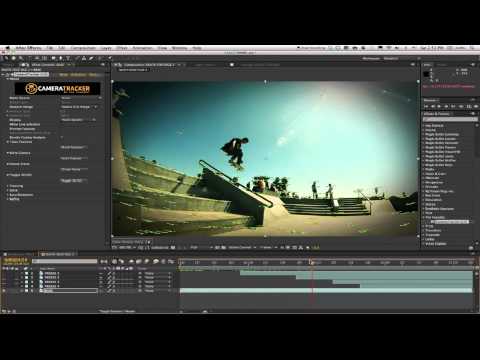The width and height of the screenshot is (480, 360).
Task: Select the Puppet Pin tool
Action: [109, 58]
